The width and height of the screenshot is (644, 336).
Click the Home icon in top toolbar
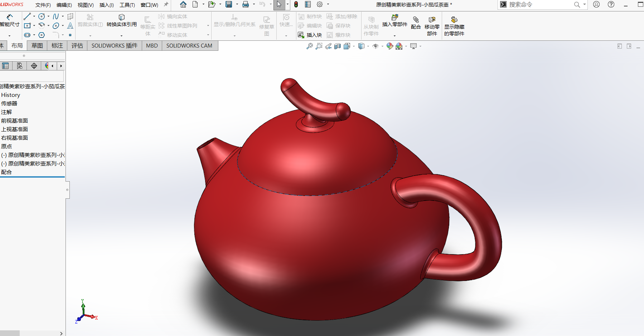(x=183, y=5)
